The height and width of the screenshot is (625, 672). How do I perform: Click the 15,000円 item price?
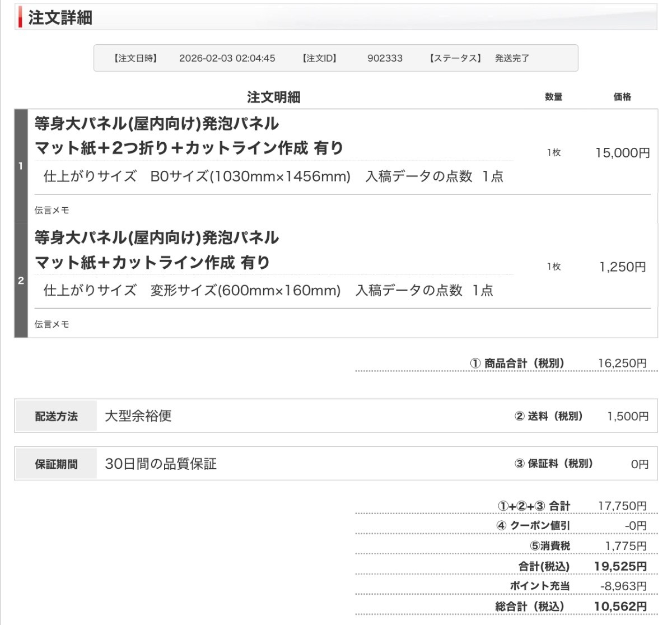(x=622, y=153)
